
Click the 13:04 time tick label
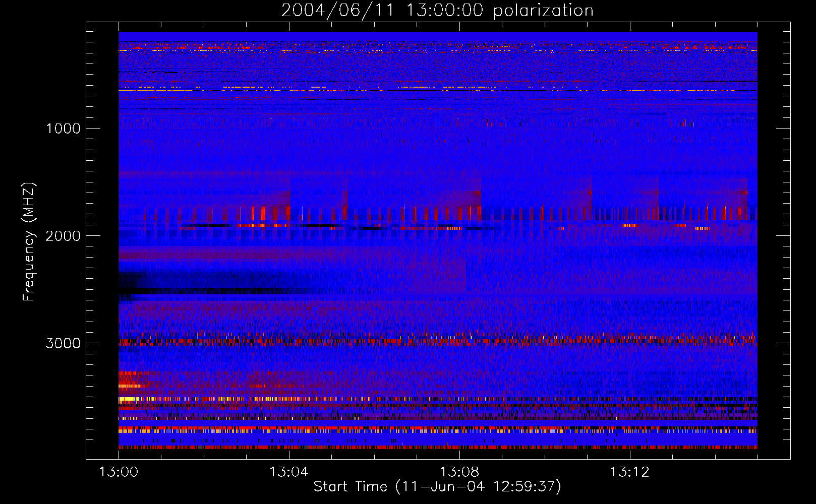click(x=289, y=472)
